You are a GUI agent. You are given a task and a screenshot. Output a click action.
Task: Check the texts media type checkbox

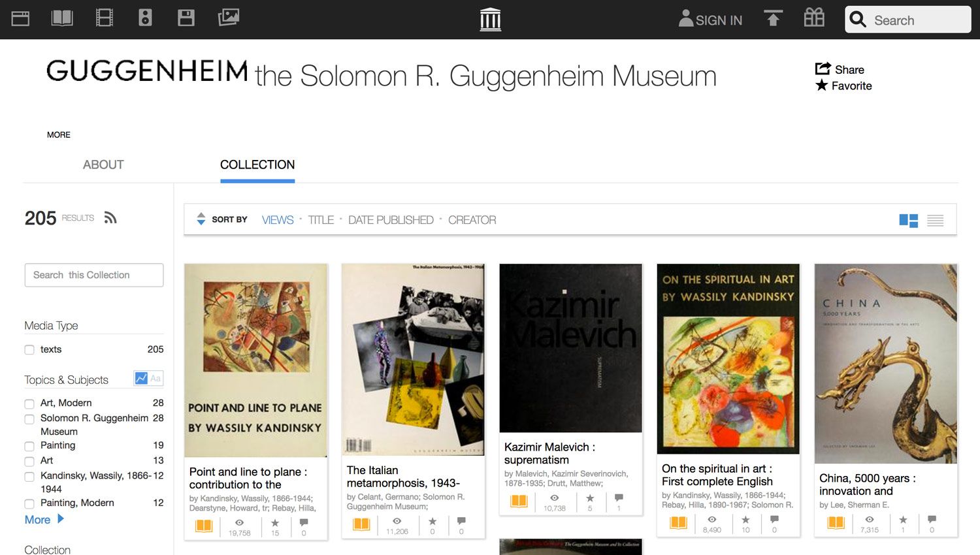coord(29,350)
